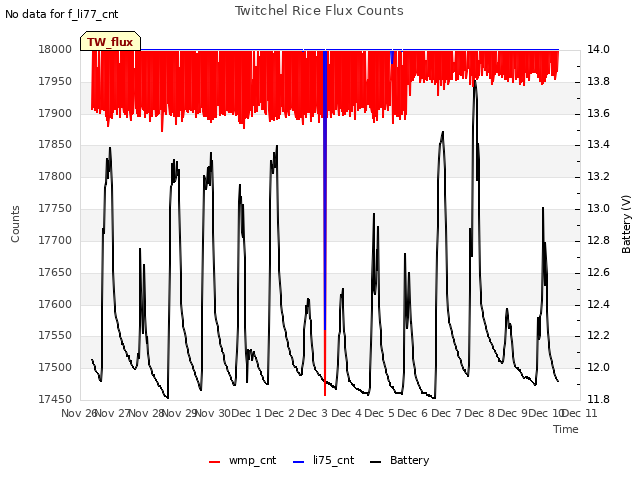
Task: Click the 12.4 battery axis label
Action: coord(598,304)
